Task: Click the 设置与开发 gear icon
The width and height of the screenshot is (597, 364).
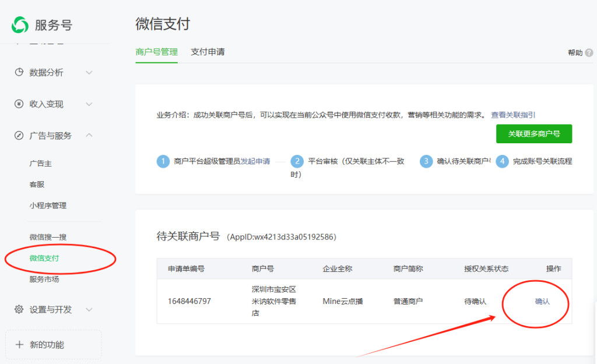Action: (x=19, y=309)
